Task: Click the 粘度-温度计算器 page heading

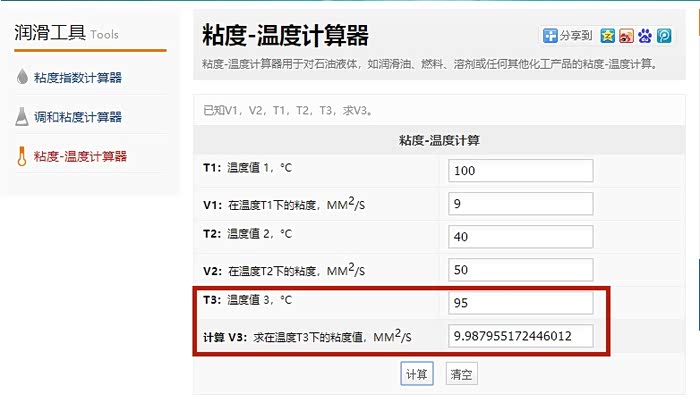Action: pos(285,35)
